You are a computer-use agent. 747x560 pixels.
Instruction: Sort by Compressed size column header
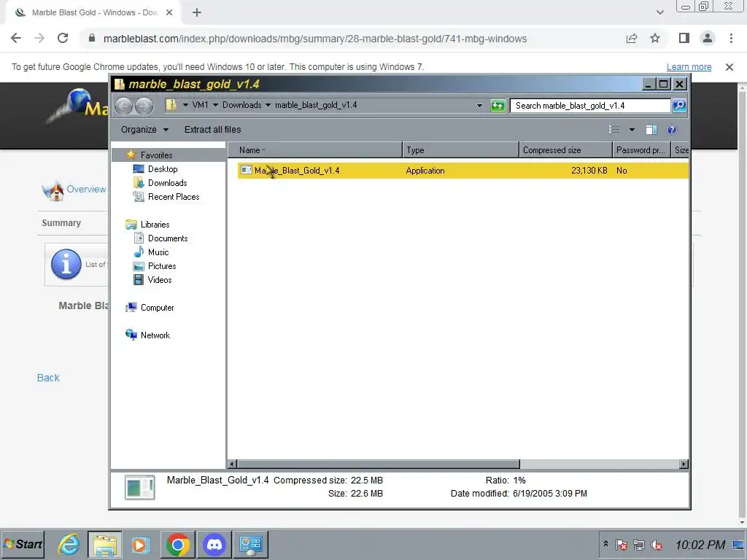(x=565, y=150)
